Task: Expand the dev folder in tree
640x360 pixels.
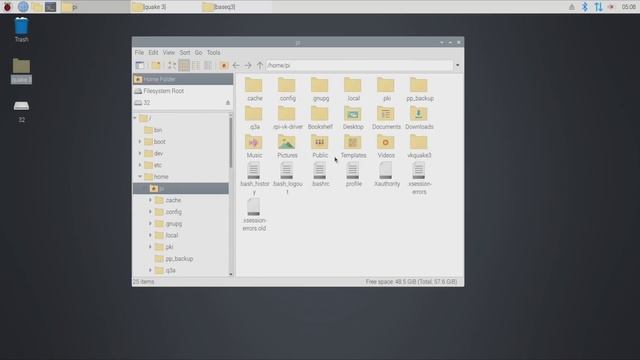Action: click(140, 153)
